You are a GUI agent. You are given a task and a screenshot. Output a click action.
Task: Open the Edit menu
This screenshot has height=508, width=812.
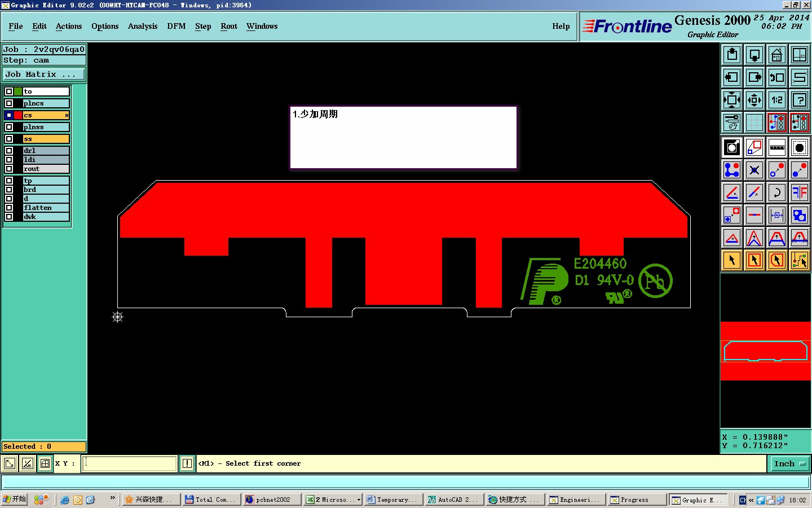coord(39,27)
